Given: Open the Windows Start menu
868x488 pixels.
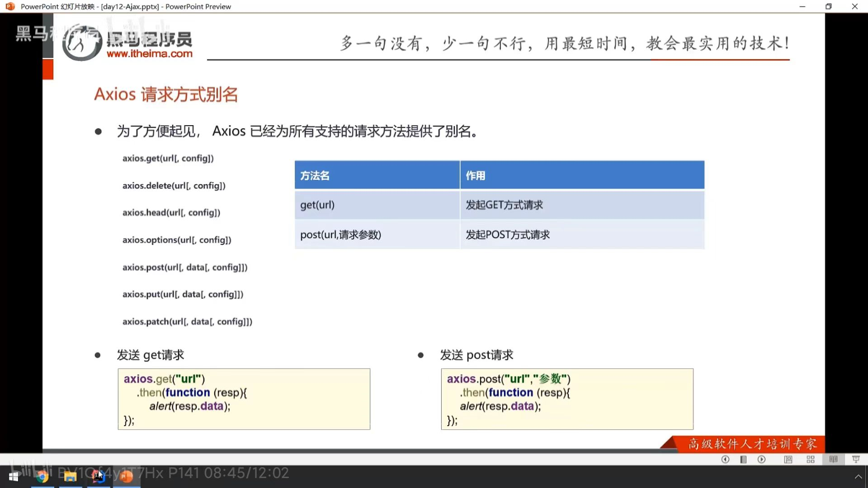Looking at the screenshot, I should click(14, 476).
